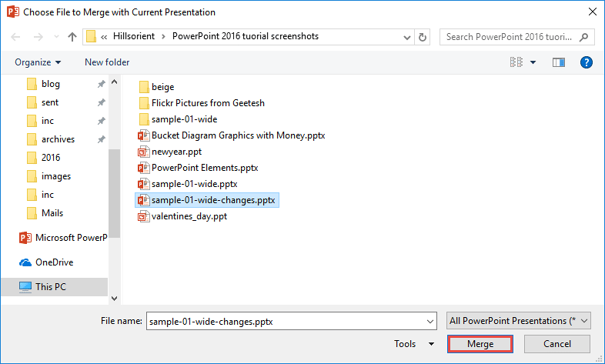The width and height of the screenshot is (605, 364).
Task: Click PowerPoint 2016 tuorial screenshots breadcrumb
Action: [x=246, y=36]
